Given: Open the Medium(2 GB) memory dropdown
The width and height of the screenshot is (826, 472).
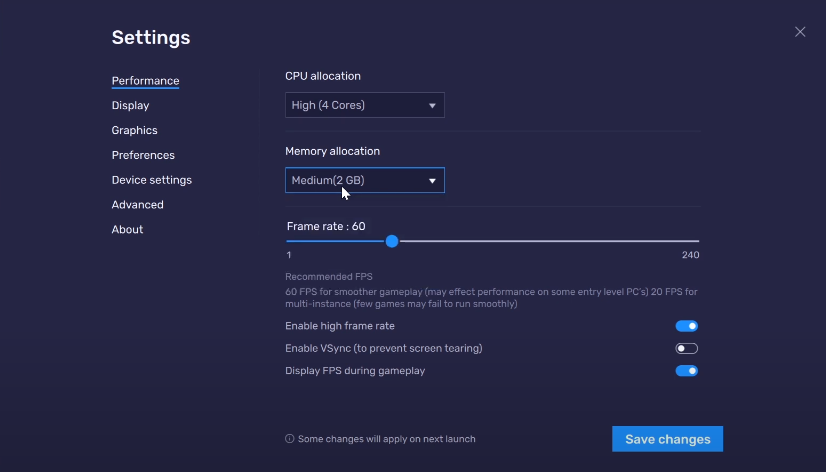Looking at the screenshot, I should pyautogui.click(x=365, y=180).
